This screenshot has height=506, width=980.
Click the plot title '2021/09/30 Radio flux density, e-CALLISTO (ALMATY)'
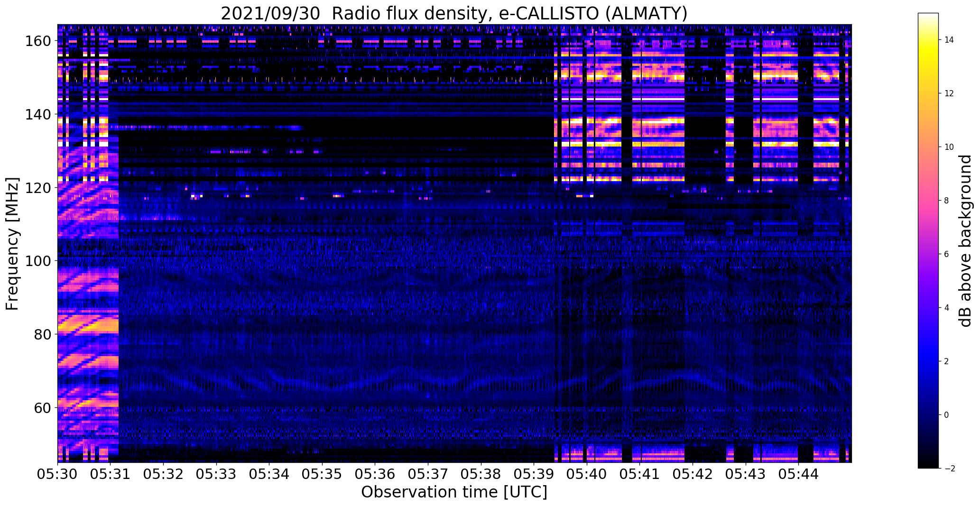click(x=454, y=13)
